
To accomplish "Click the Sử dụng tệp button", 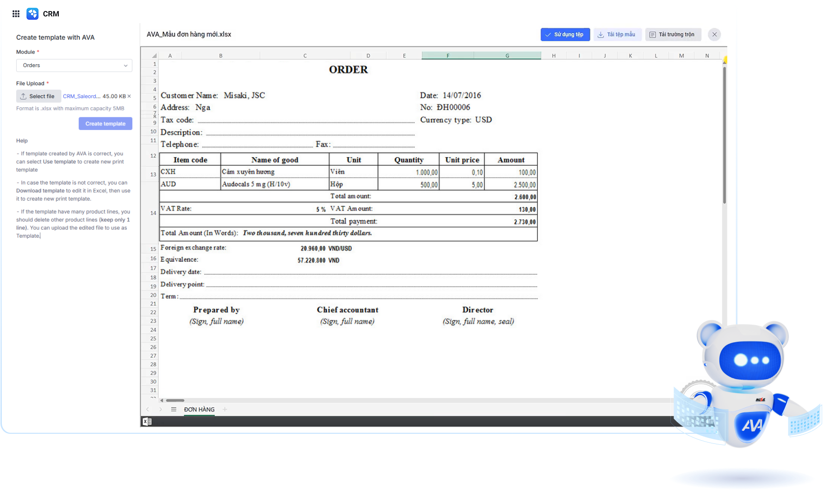I will tap(565, 35).
